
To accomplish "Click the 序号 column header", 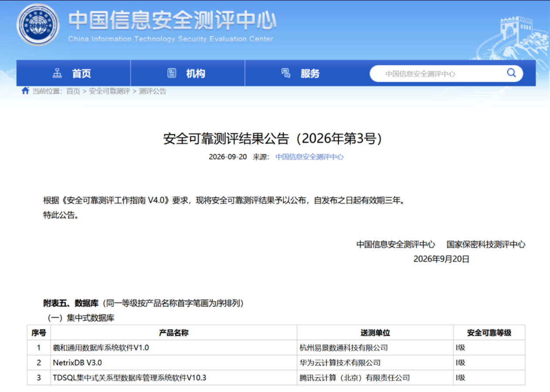I will (x=39, y=333).
